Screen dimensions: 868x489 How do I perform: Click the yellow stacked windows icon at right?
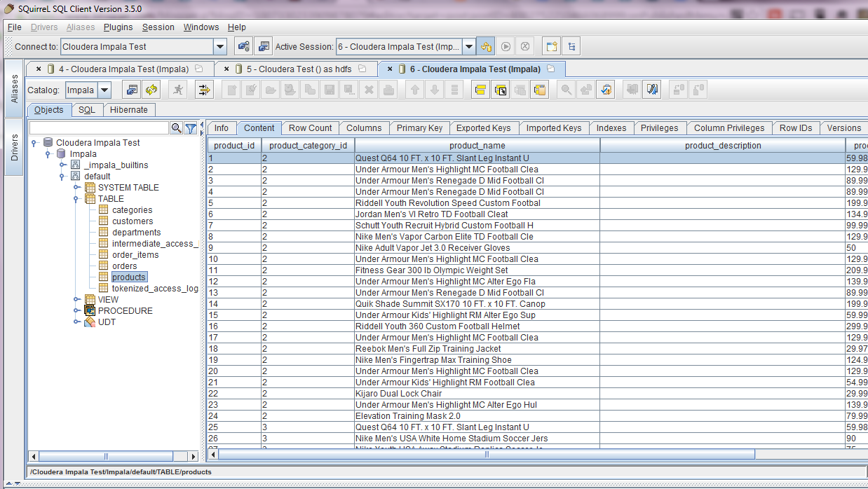coord(539,90)
